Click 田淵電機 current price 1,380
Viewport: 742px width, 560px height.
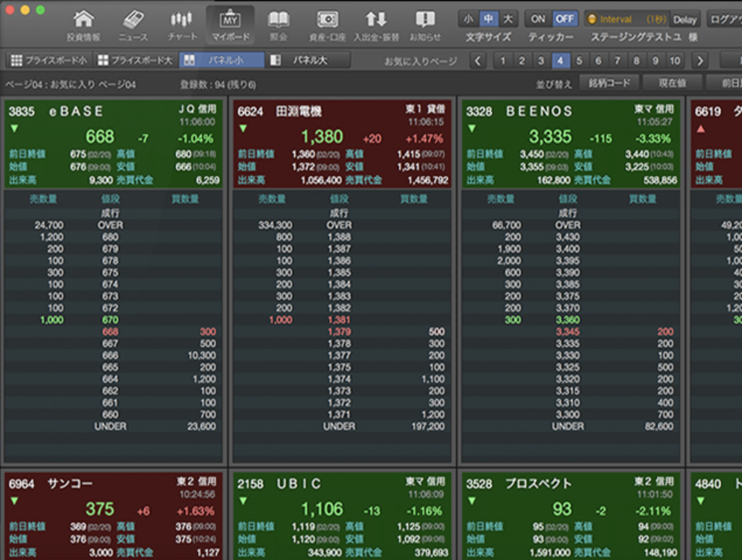pyautogui.click(x=322, y=137)
